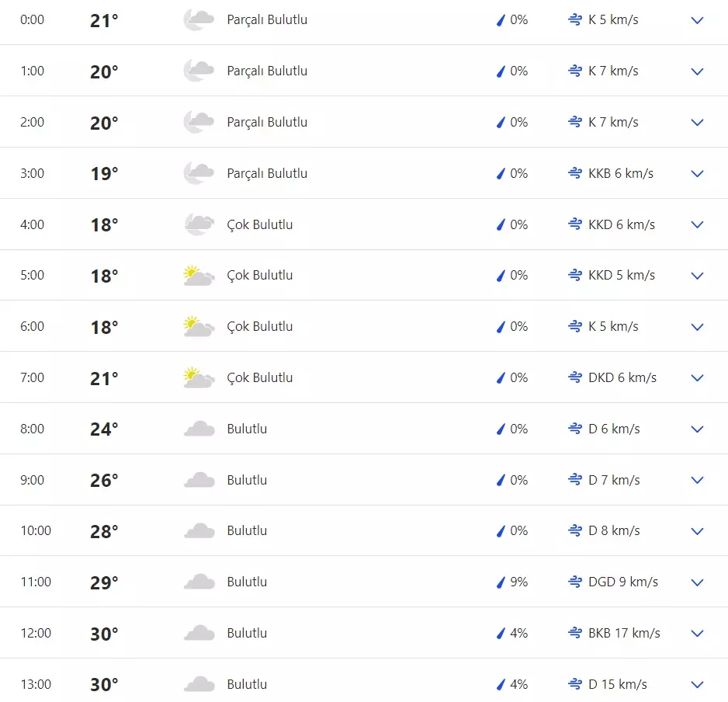This screenshot has height=702, width=728.
Task: Click the wind icon for 12:00
Action: coord(575,633)
